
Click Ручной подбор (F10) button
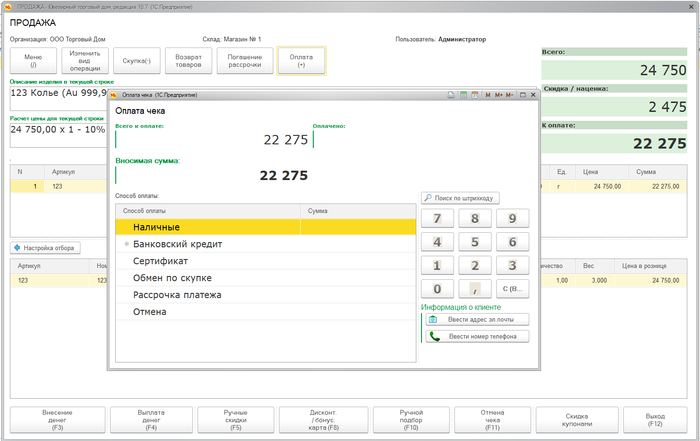(x=411, y=420)
